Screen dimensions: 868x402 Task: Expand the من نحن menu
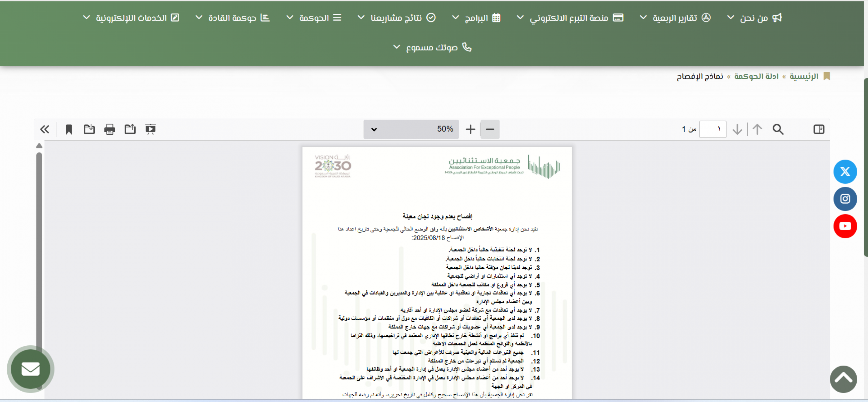754,18
